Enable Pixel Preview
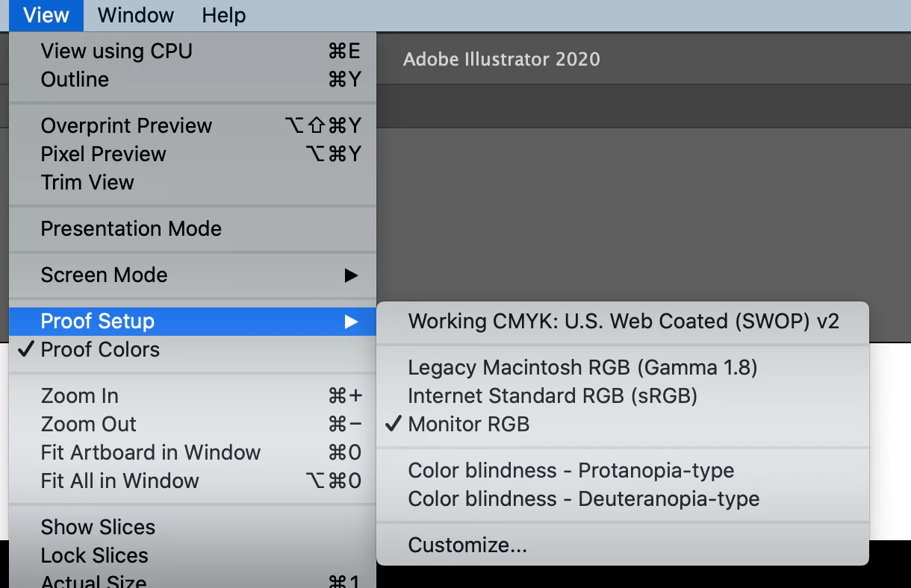The height and width of the screenshot is (588, 911). point(193,154)
